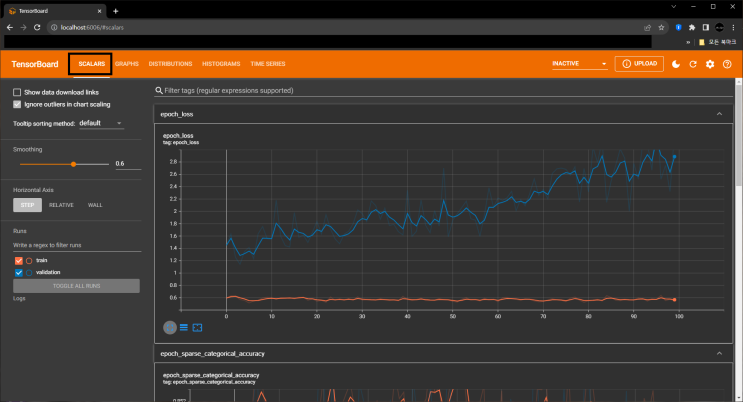Screen dimensions: 743x402
Task: Open the INACTIVE plugins dropdown
Action: (579, 64)
